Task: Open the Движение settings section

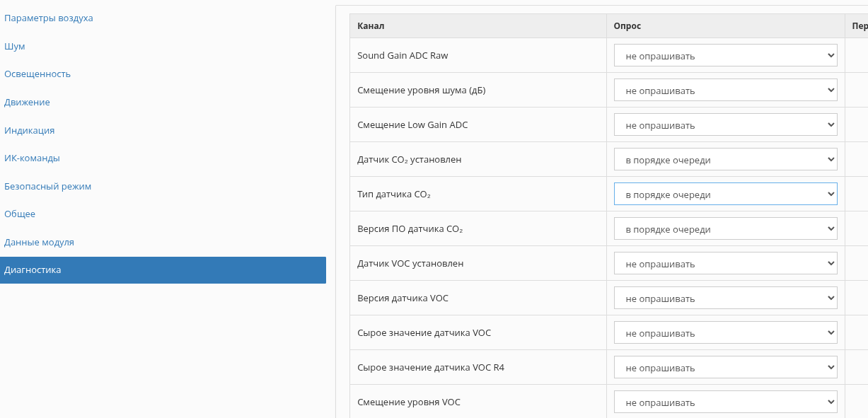Action: pos(27,102)
